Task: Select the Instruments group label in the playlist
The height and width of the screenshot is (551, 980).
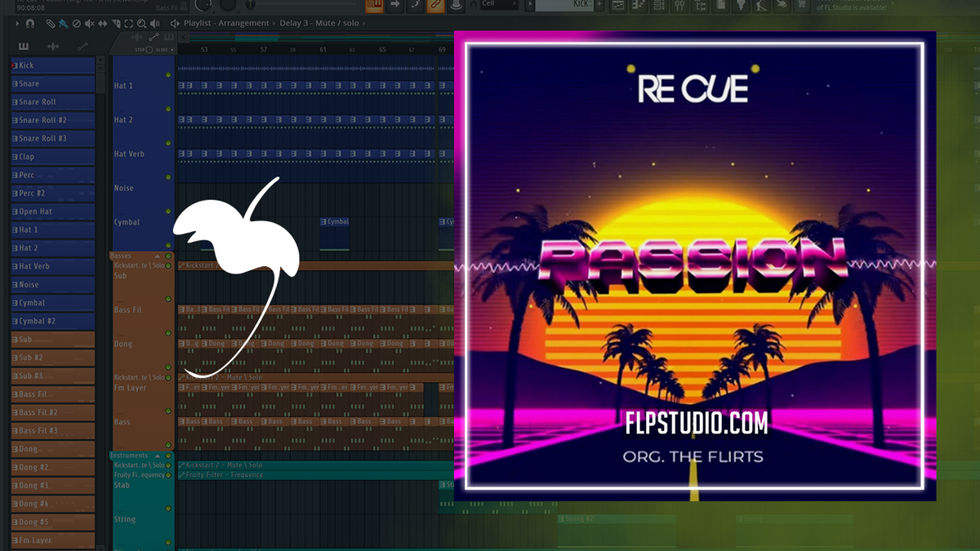Action: (x=128, y=455)
